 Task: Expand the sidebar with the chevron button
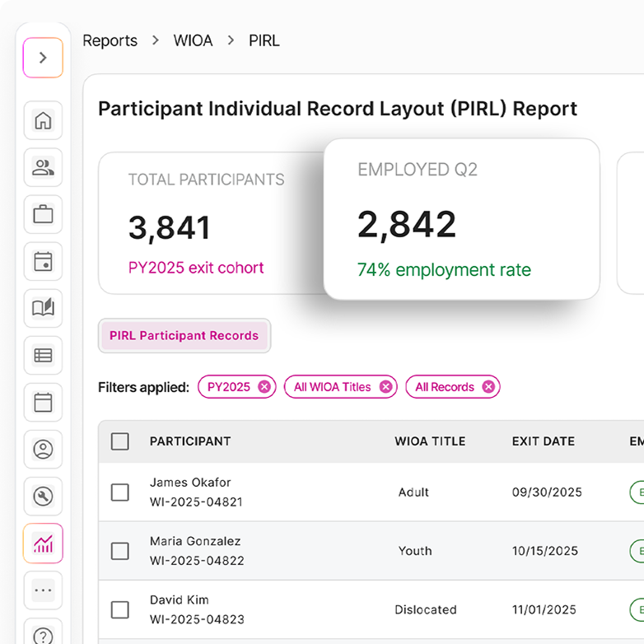click(43, 58)
